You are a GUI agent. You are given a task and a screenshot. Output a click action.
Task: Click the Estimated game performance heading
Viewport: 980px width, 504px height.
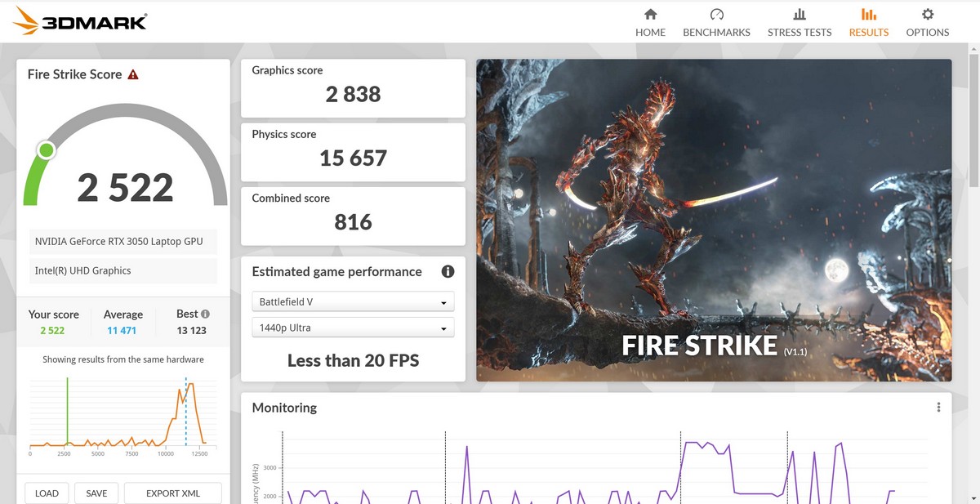(336, 272)
